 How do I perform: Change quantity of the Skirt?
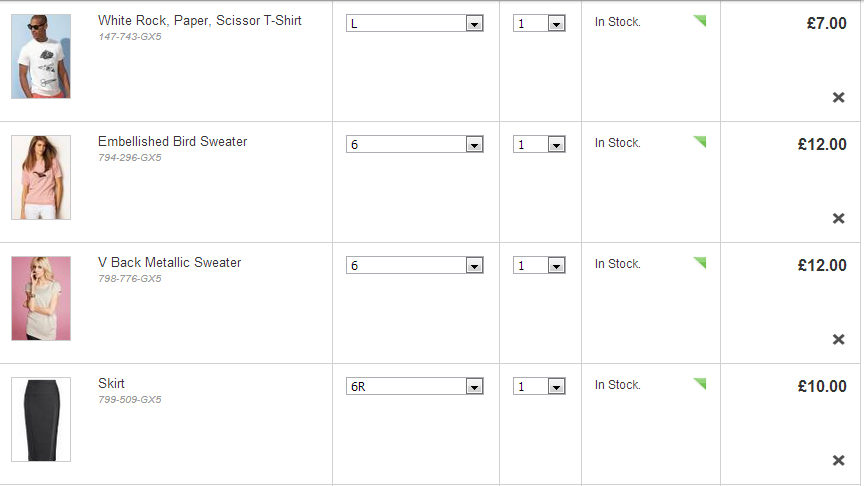539,386
